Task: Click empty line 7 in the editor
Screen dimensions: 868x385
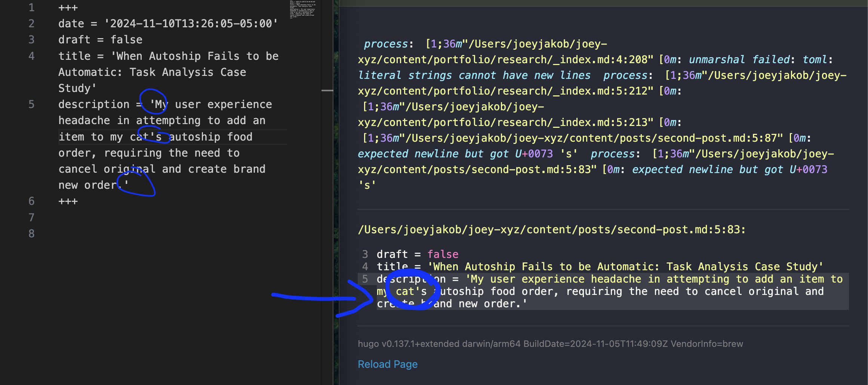Action: click(150, 218)
